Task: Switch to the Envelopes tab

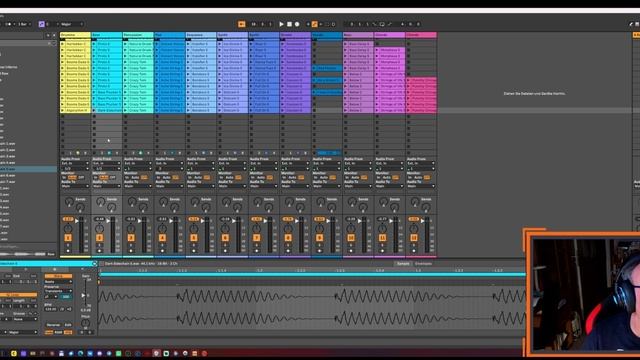Action: [x=423, y=264]
